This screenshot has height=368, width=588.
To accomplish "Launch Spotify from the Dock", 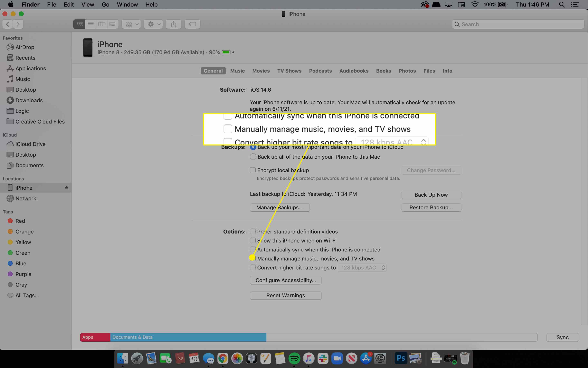I will coord(294,359).
